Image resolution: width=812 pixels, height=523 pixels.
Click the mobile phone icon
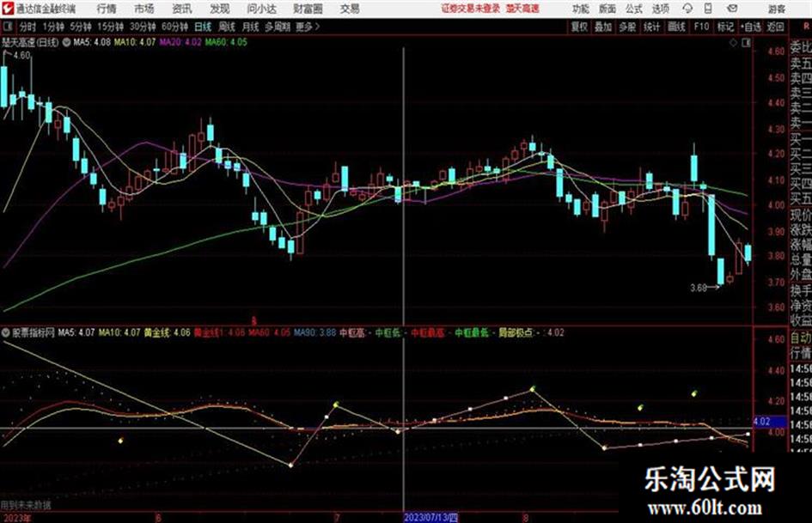tap(708, 9)
